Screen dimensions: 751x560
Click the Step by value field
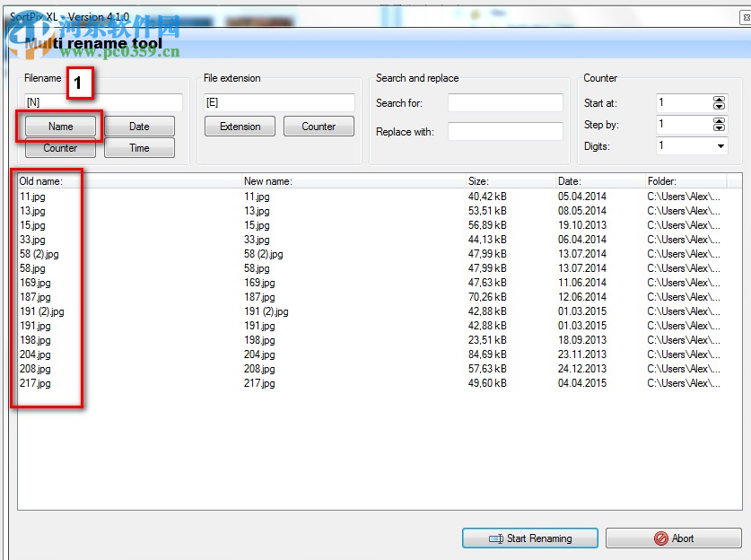(x=684, y=125)
